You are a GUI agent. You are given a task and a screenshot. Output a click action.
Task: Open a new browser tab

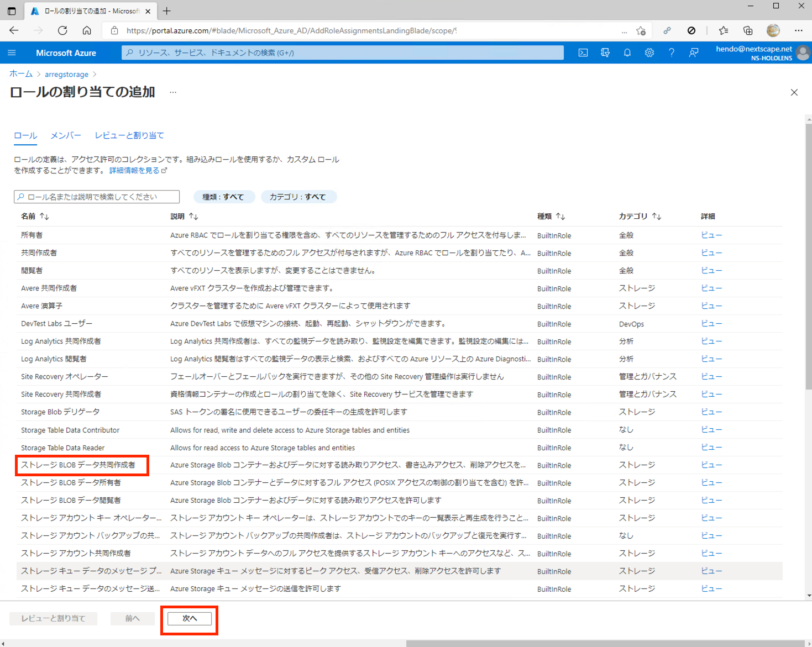167,10
